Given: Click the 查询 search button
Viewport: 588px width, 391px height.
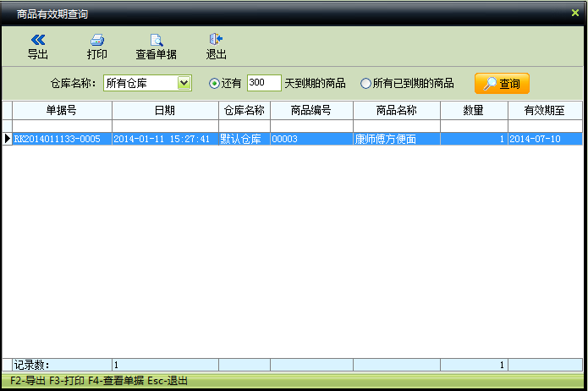Looking at the screenshot, I should (502, 83).
